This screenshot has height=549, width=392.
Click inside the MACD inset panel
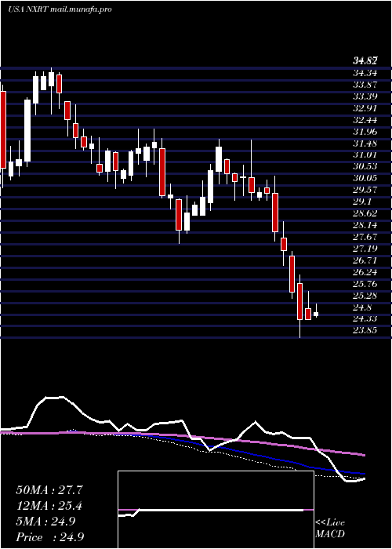(x=216, y=510)
